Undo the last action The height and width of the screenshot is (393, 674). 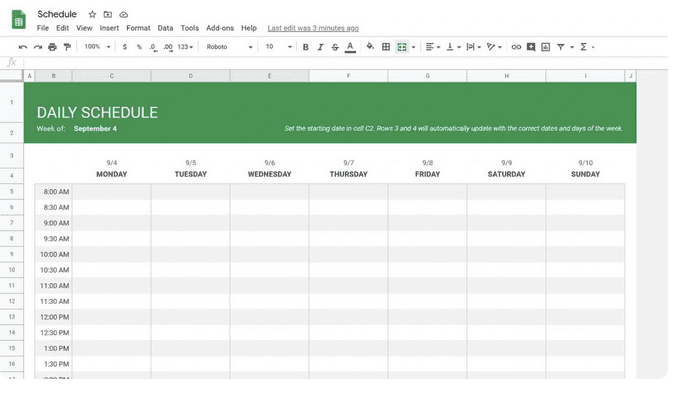click(x=23, y=47)
